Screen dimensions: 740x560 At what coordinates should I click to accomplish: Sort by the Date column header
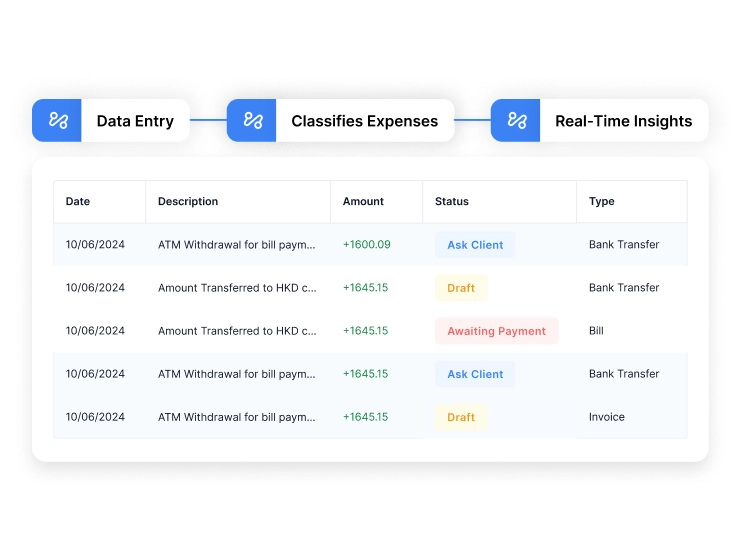tap(78, 201)
